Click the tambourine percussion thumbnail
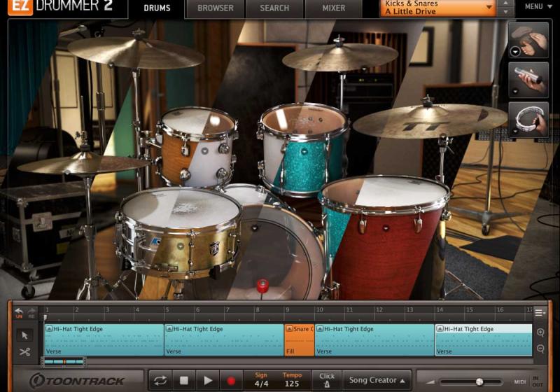The height and width of the screenshot is (392, 560). coord(528,118)
